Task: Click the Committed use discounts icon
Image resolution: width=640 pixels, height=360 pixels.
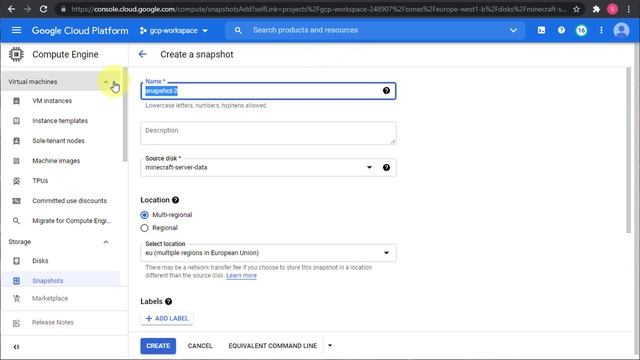Action: [x=16, y=201]
